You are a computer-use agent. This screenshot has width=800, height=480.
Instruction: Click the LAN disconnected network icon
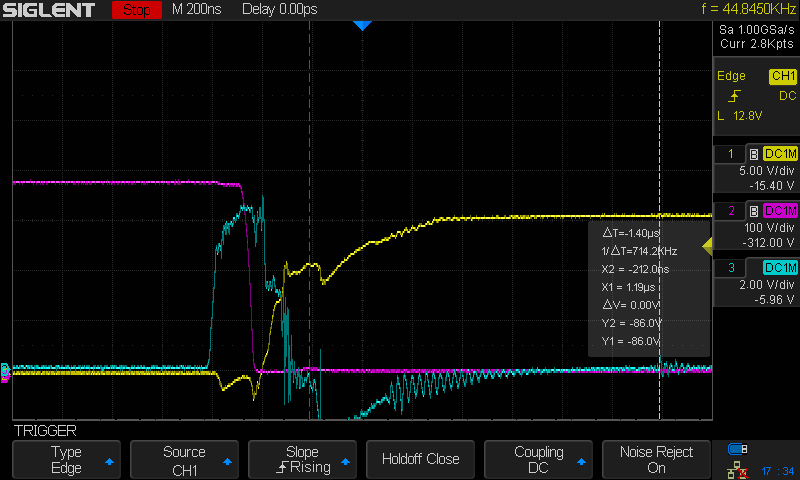pos(737,470)
